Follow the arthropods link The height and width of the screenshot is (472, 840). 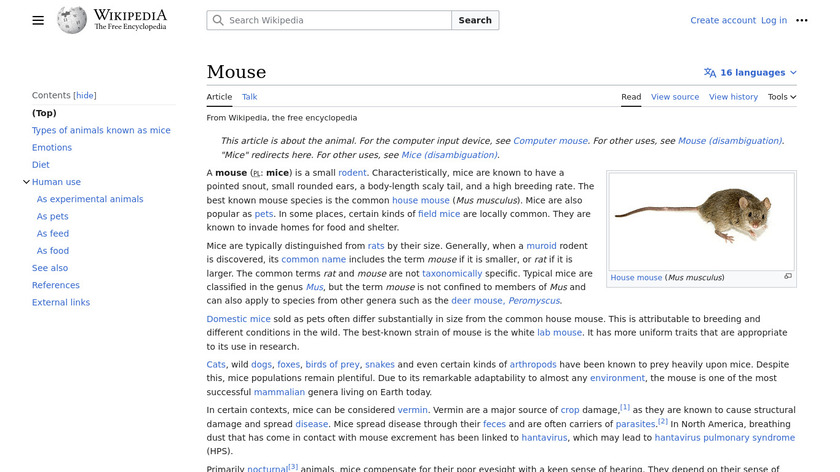[532, 364]
